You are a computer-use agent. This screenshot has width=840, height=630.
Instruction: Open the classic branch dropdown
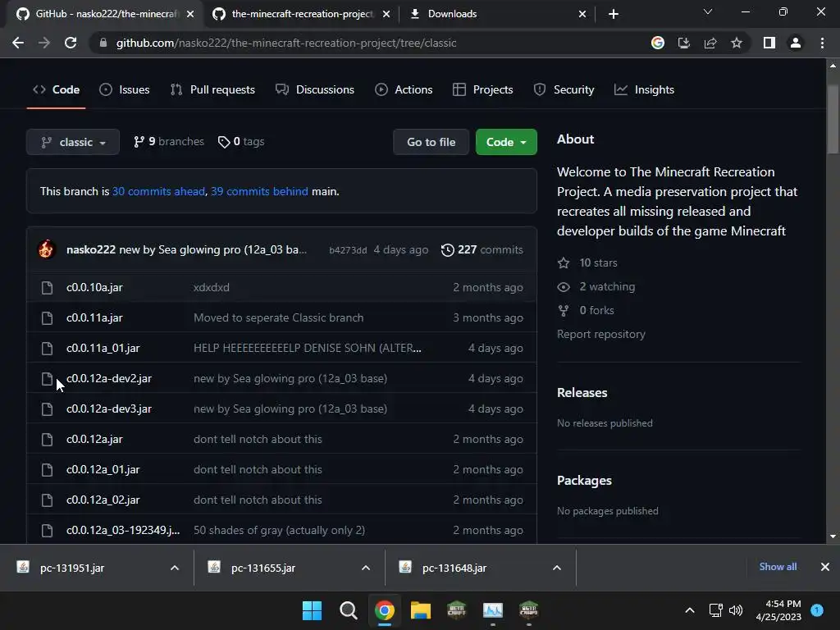point(73,142)
